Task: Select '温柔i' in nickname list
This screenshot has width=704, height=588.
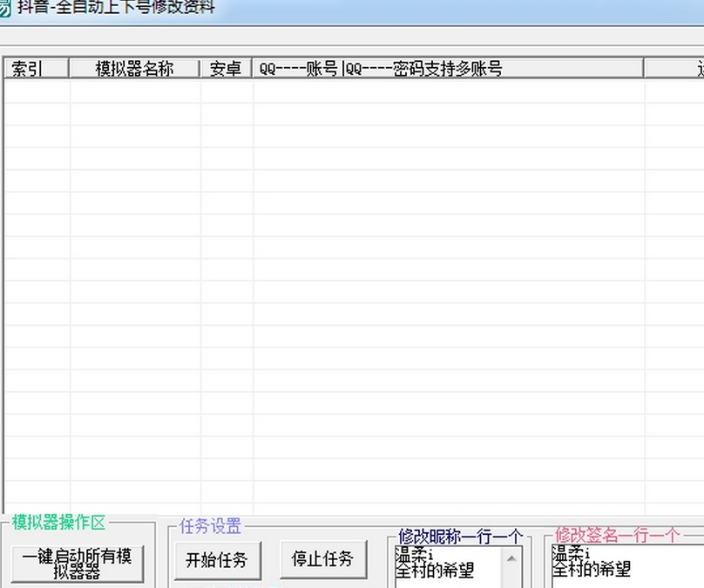Action: (x=414, y=555)
